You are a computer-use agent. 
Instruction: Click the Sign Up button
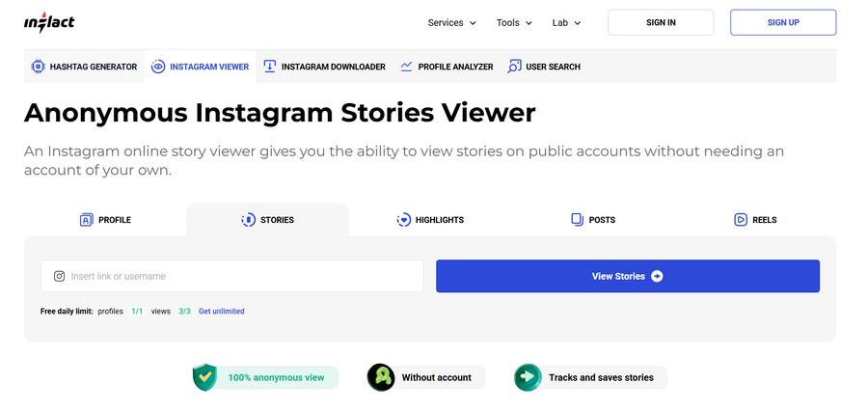point(782,22)
